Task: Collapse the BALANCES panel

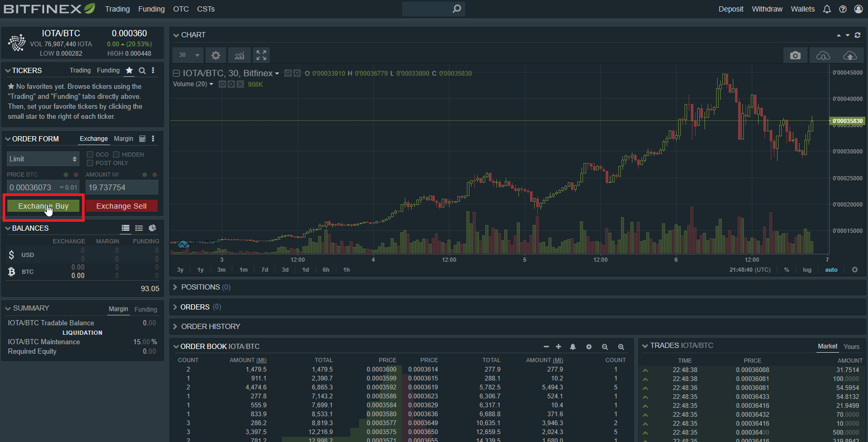Action: tap(8, 228)
